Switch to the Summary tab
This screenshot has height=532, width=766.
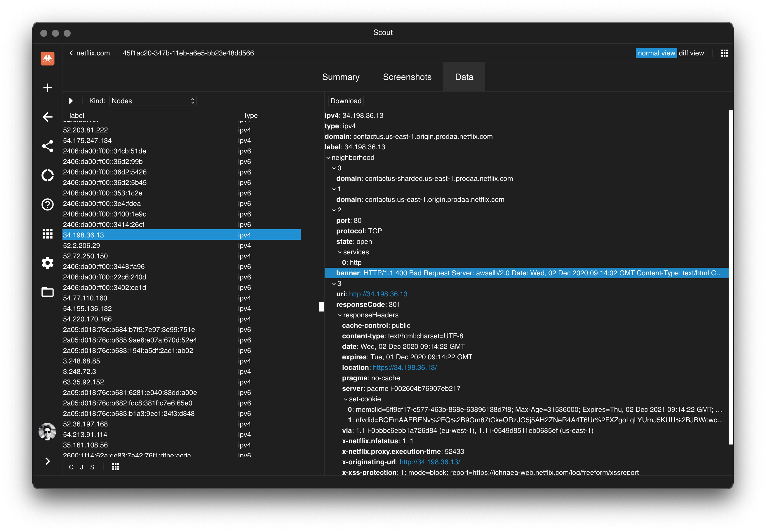[x=341, y=77]
